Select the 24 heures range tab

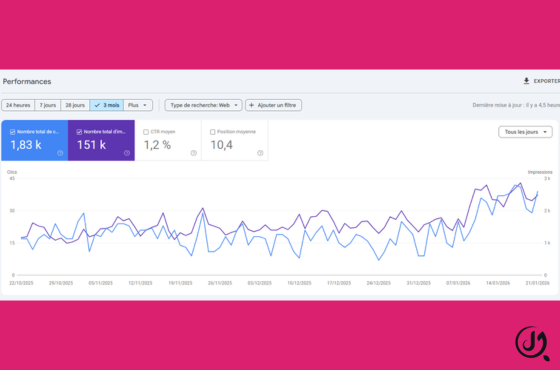(x=18, y=105)
